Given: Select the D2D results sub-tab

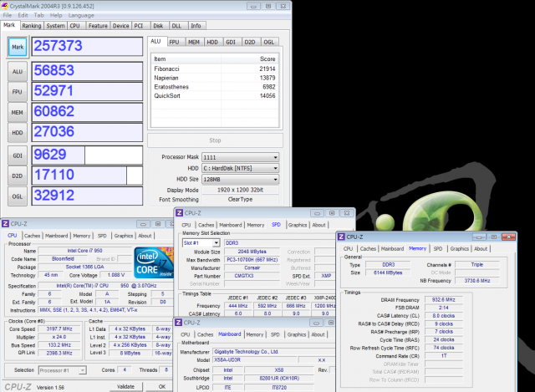Looking at the screenshot, I should [250, 42].
